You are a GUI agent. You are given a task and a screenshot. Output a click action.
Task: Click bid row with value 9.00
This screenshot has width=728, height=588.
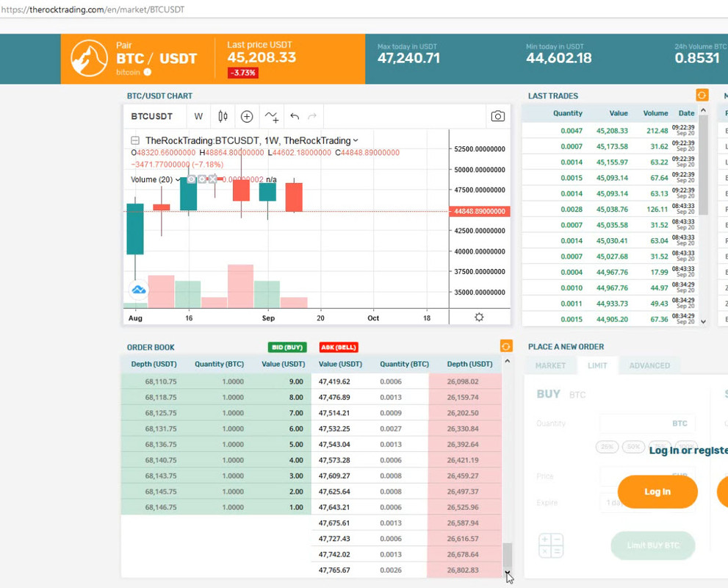point(216,381)
